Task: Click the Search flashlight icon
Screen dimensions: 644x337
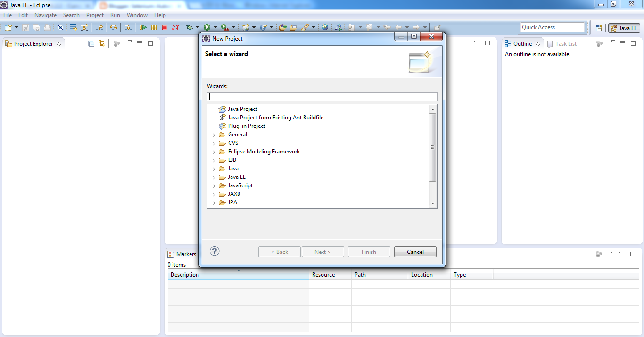Action: click(x=305, y=27)
